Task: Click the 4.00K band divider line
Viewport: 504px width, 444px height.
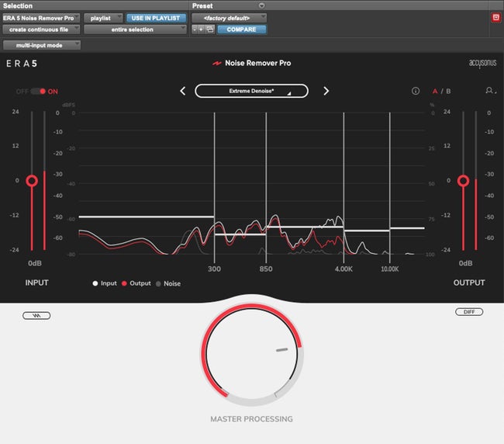Action: 343,188
